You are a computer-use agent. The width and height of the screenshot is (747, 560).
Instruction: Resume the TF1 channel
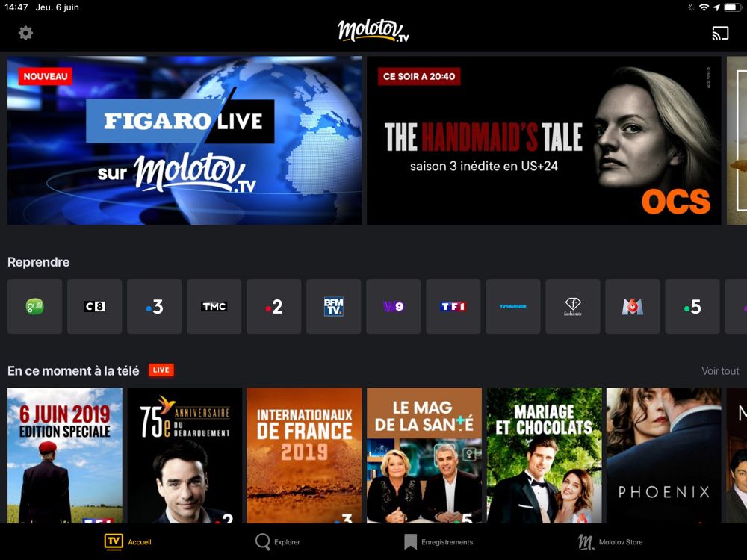point(453,306)
